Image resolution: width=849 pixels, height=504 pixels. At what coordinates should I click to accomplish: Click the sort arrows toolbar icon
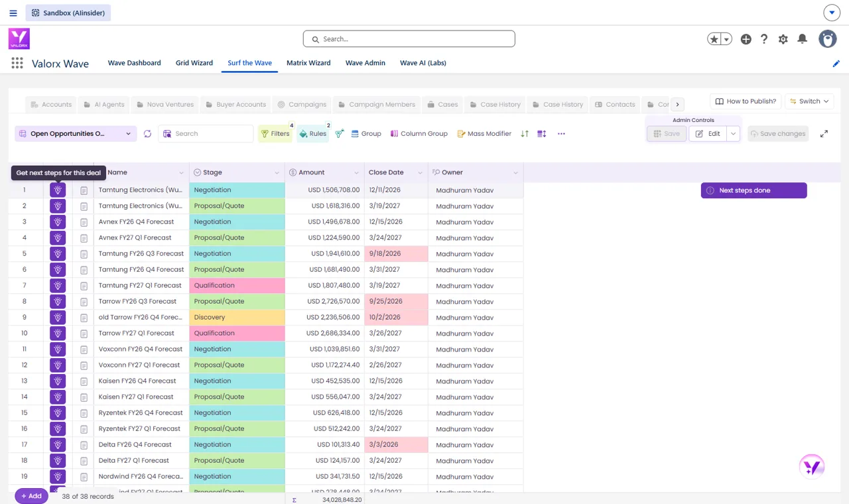tap(525, 133)
